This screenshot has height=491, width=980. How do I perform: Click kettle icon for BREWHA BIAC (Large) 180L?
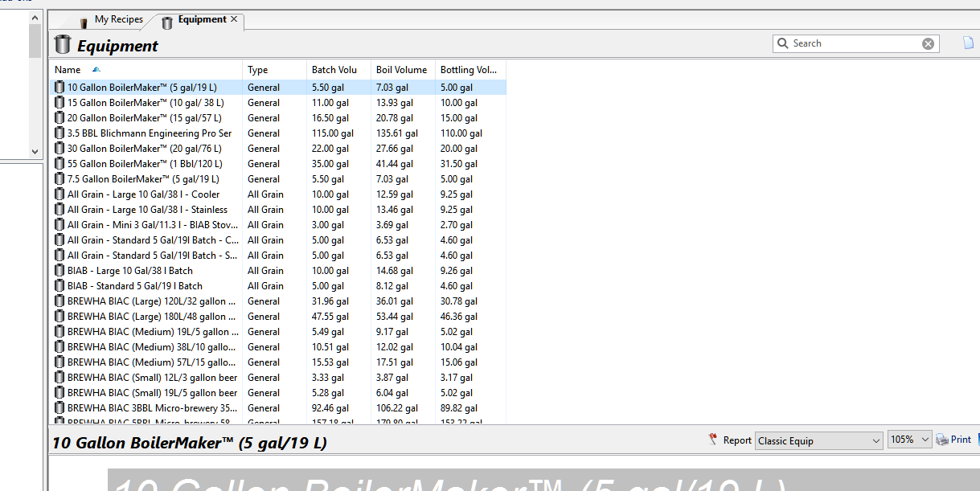59,317
